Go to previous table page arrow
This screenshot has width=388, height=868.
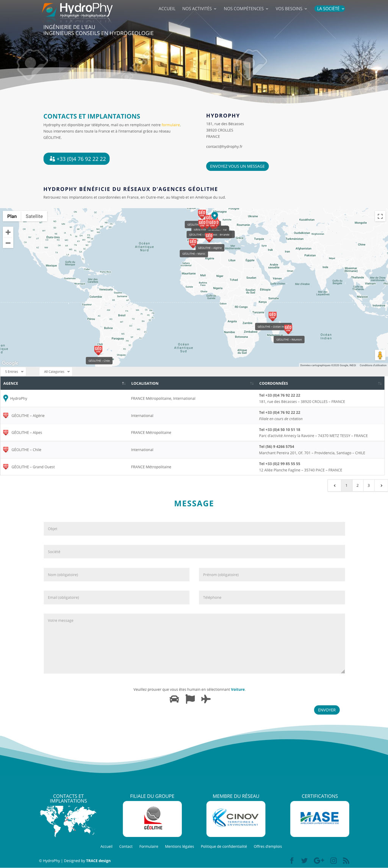click(335, 485)
